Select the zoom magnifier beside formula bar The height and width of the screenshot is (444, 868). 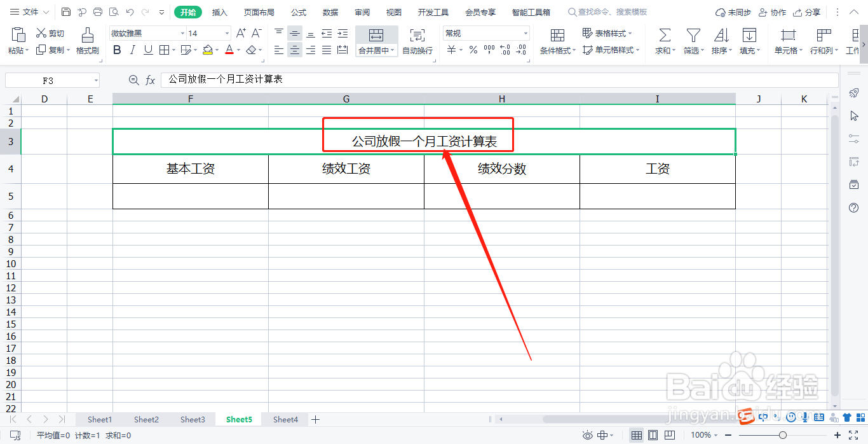[133, 80]
